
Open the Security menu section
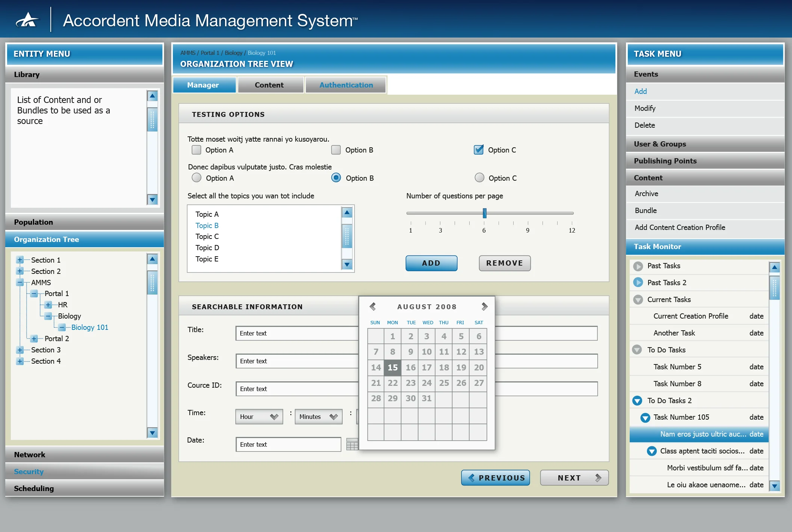pos(85,472)
